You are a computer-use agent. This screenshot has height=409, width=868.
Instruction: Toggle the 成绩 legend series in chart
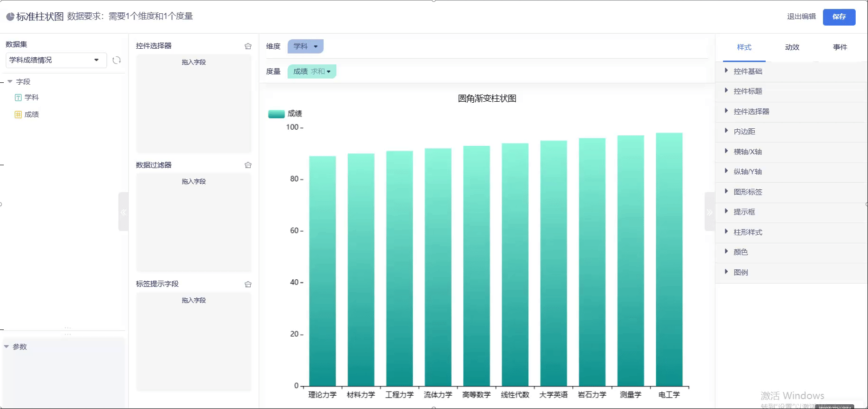pos(285,114)
